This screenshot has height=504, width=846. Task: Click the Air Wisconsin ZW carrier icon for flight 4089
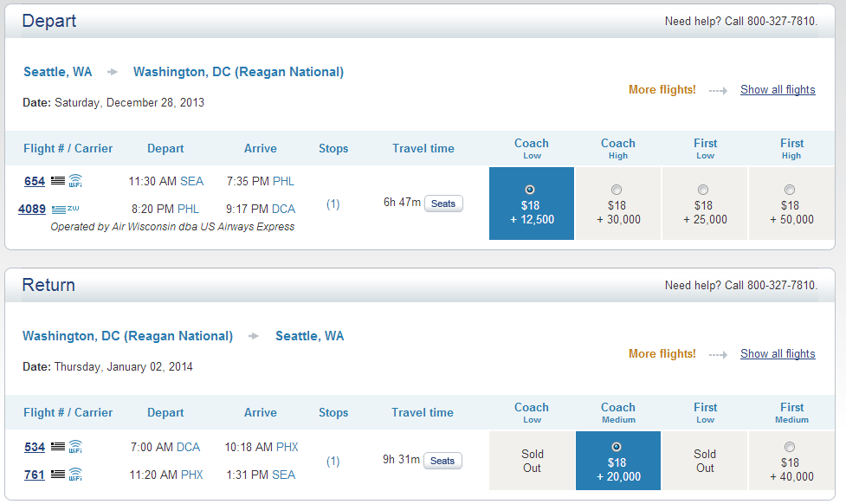(x=65, y=209)
